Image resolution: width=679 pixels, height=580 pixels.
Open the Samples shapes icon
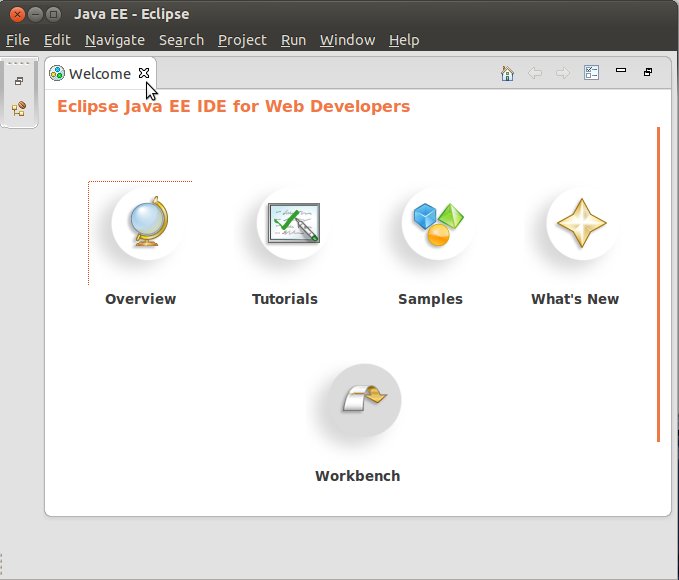pos(438,224)
